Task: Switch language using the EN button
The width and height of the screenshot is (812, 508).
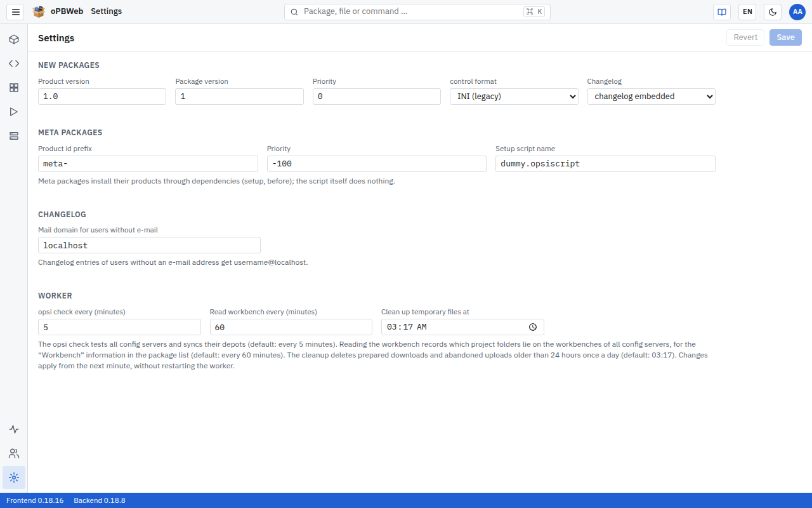Action: [x=747, y=12]
